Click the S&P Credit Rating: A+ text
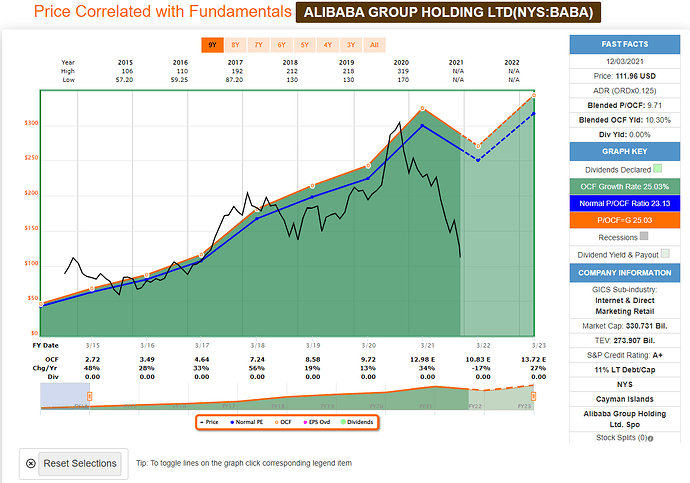 (x=624, y=355)
